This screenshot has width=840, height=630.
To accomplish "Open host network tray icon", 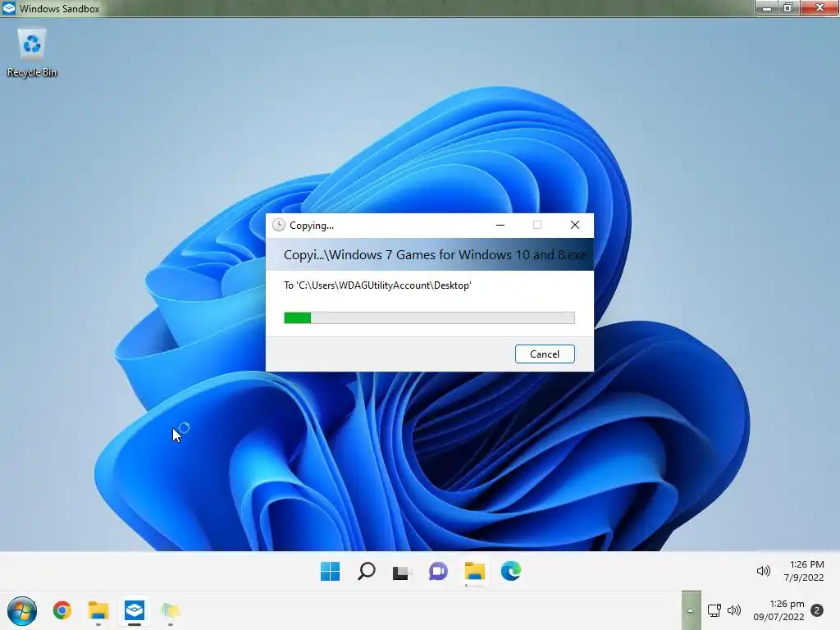I will coord(714,610).
